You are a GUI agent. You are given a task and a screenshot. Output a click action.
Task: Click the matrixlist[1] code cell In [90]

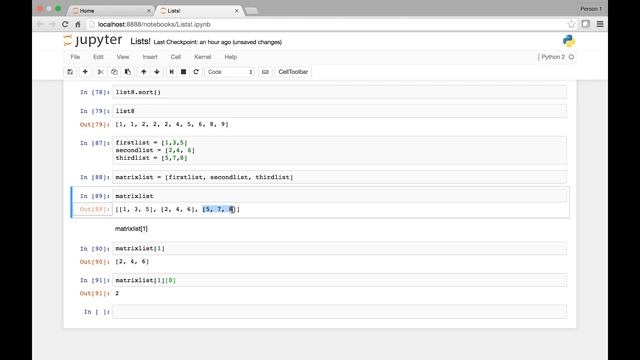(340, 248)
